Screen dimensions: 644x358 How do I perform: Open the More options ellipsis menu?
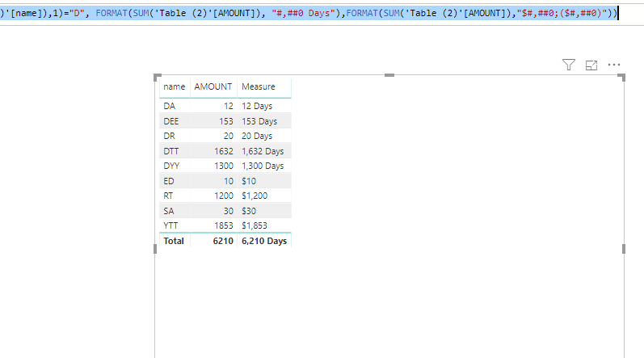pyautogui.click(x=614, y=65)
